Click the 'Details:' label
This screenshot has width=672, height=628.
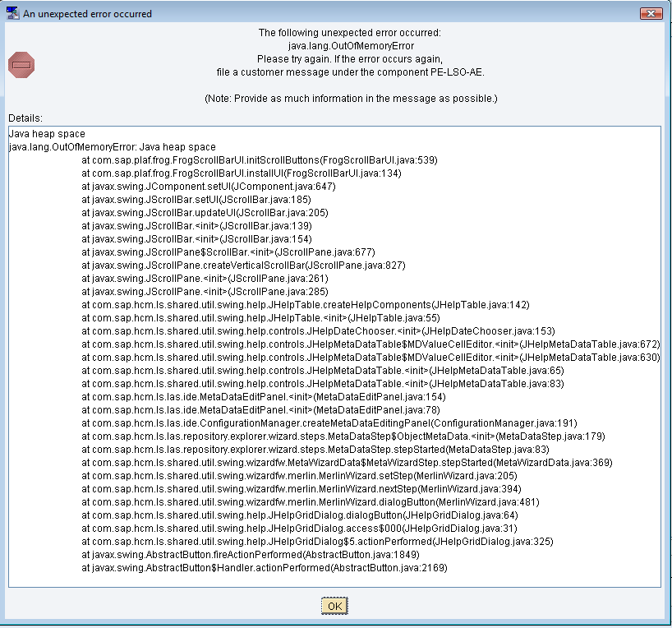point(25,118)
